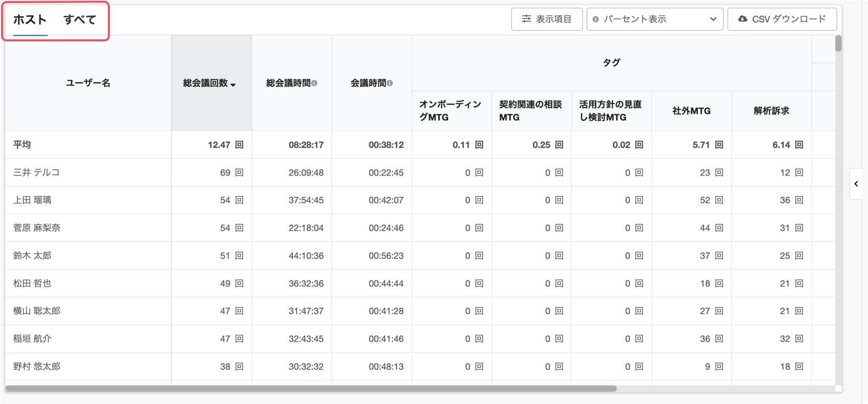Viewport: 868px width, 404px height.
Task: Click the 活用方針の見直し検討MTG column header
Action: click(610, 111)
